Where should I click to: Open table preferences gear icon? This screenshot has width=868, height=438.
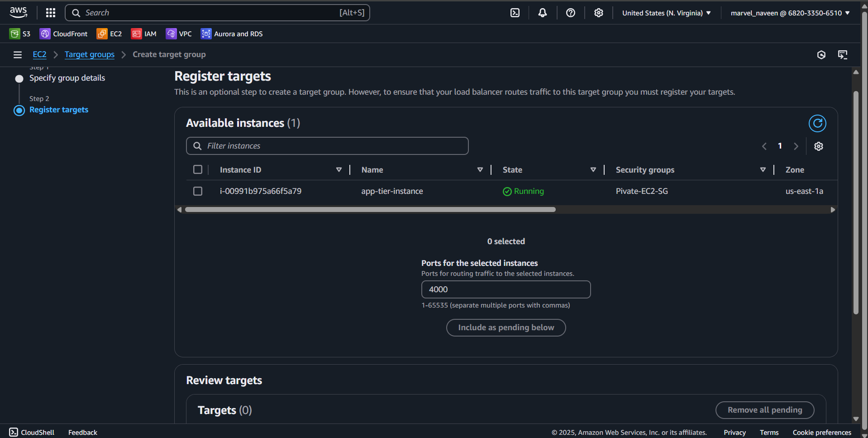[x=819, y=146]
